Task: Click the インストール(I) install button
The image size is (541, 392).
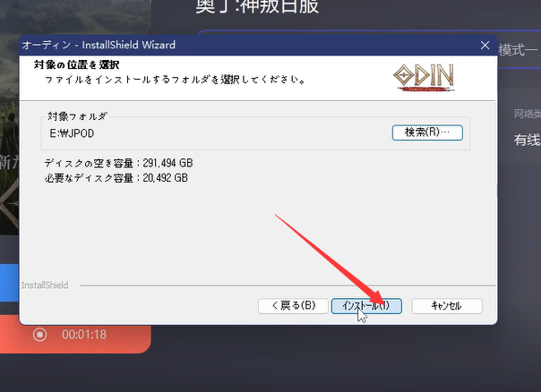Action: (366, 306)
